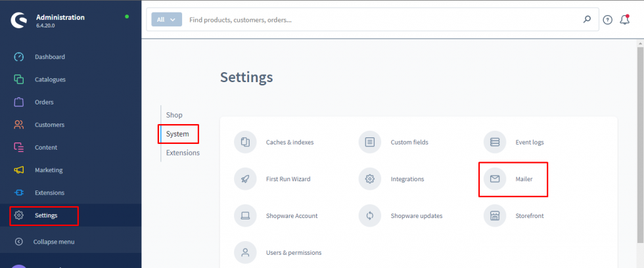This screenshot has width=644, height=268.
Task: Click the Integrations gear icon
Action: pyautogui.click(x=370, y=179)
